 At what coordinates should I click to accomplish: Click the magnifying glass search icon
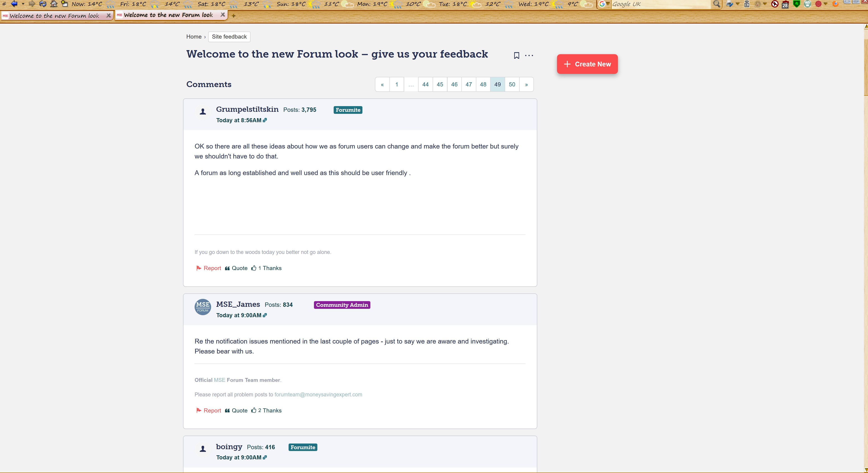point(717,4)
